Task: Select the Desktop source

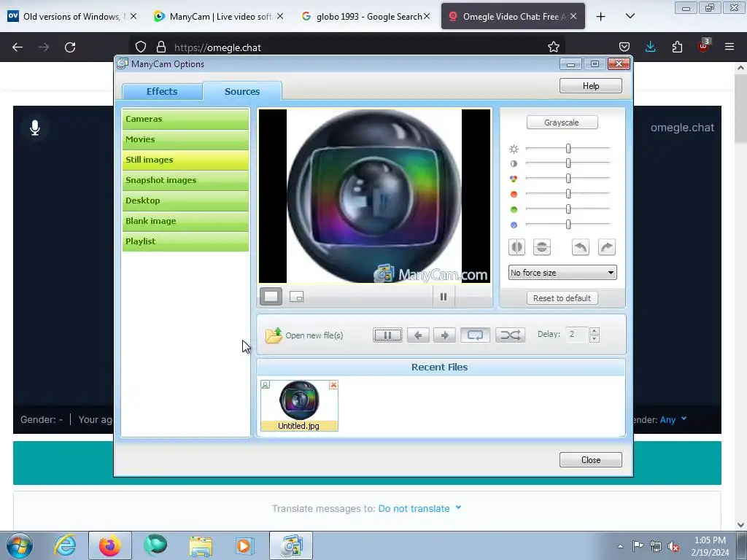Action: pyautogui.click(x=185, y=201)
